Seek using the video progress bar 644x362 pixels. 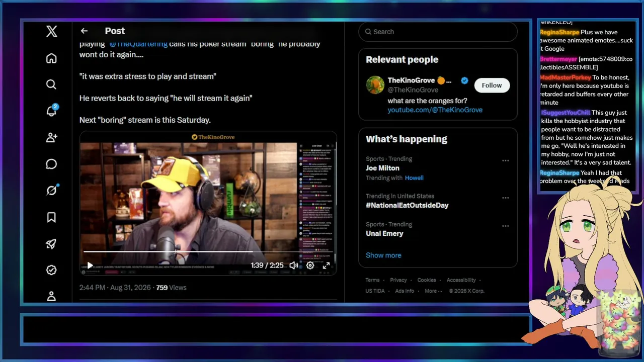pyautogui.click(x=208, y=251)
